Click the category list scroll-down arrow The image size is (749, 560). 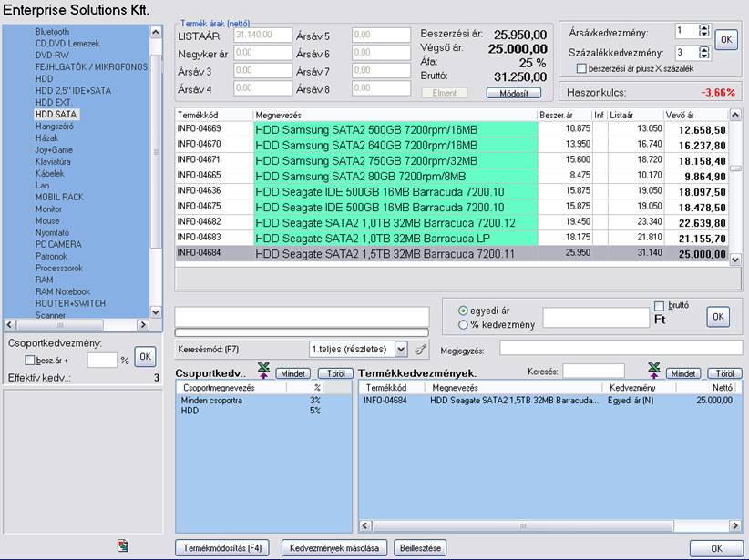coord(156,312)
